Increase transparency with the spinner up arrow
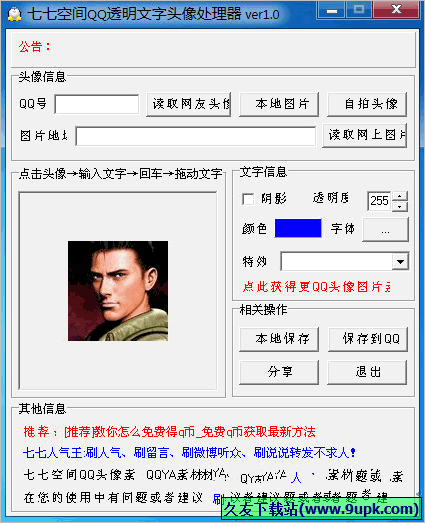This screenshot has width=425, height=523. point(400,196)
